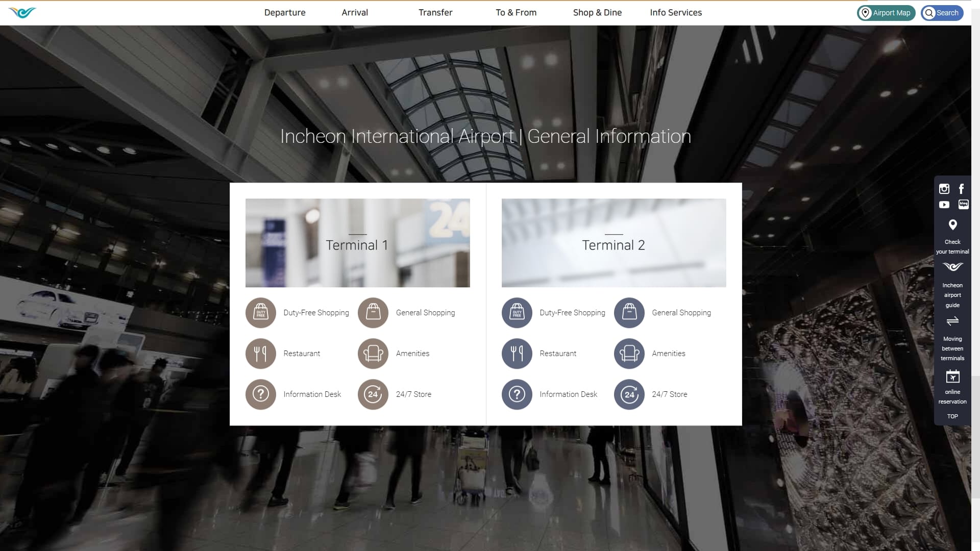The image size is (980, 551).
Task: Click the Search button
Action: [942, 13]
